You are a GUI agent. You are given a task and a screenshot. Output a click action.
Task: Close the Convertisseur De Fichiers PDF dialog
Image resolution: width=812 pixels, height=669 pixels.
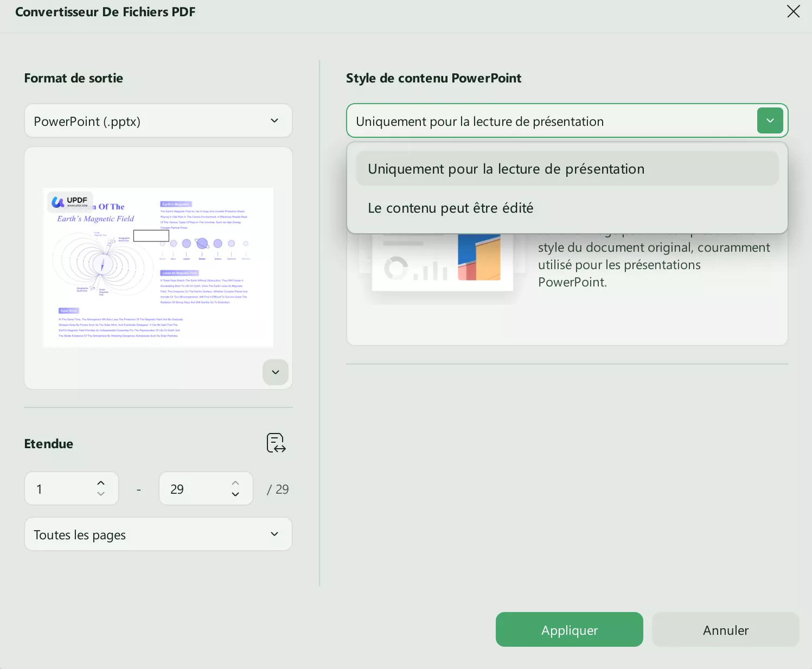click(793, 11)
